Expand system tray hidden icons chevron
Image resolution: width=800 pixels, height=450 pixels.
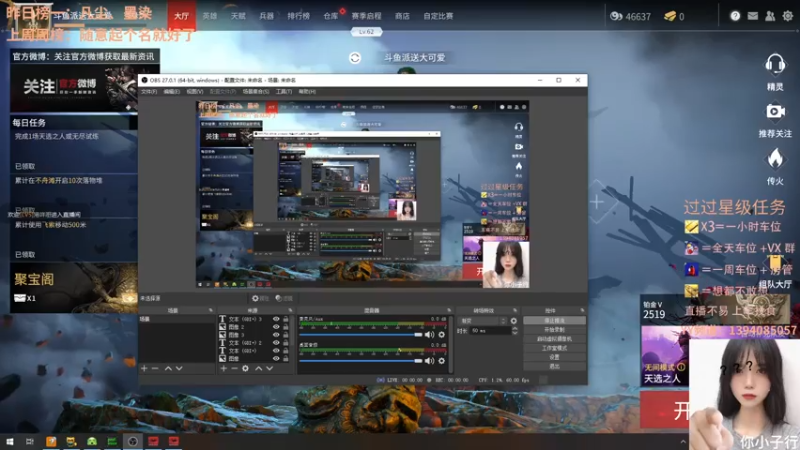point(683,442)
